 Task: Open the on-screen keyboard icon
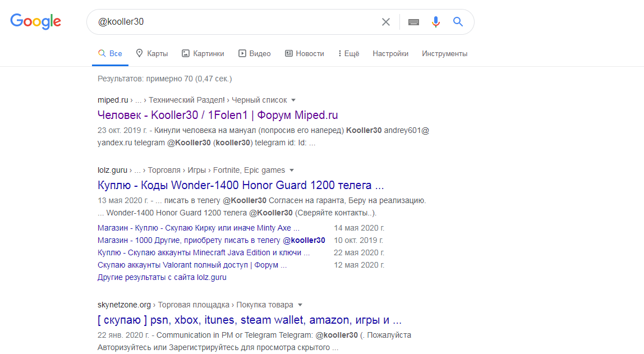pyautogui.click(x=413, y=22)
